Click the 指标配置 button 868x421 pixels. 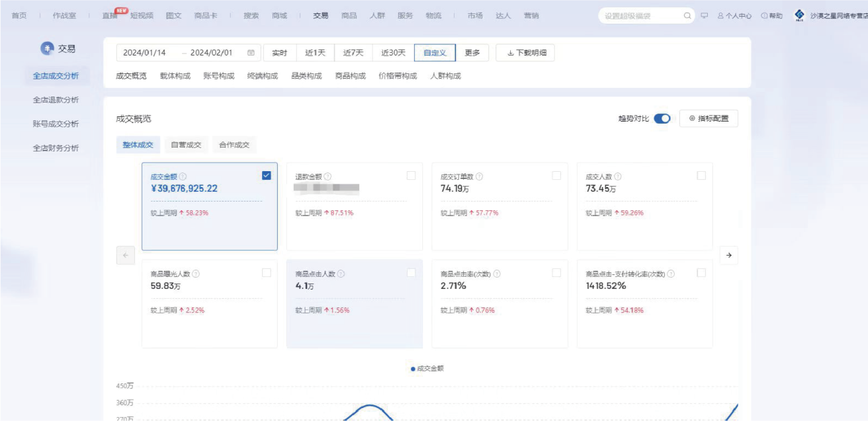point(709,119)
